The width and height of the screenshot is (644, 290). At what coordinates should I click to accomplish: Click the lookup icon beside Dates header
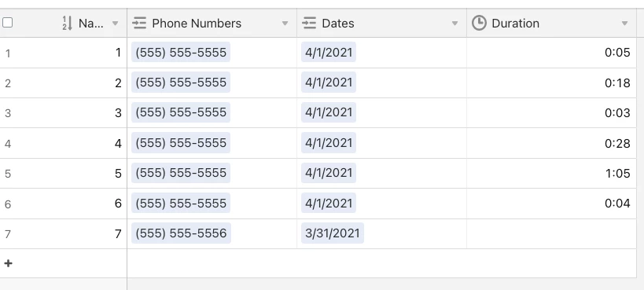coord(309,23)
